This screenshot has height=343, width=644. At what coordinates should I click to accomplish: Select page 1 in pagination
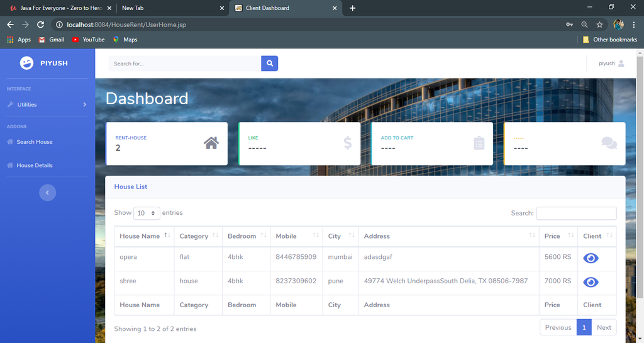[x=584, y=327]
